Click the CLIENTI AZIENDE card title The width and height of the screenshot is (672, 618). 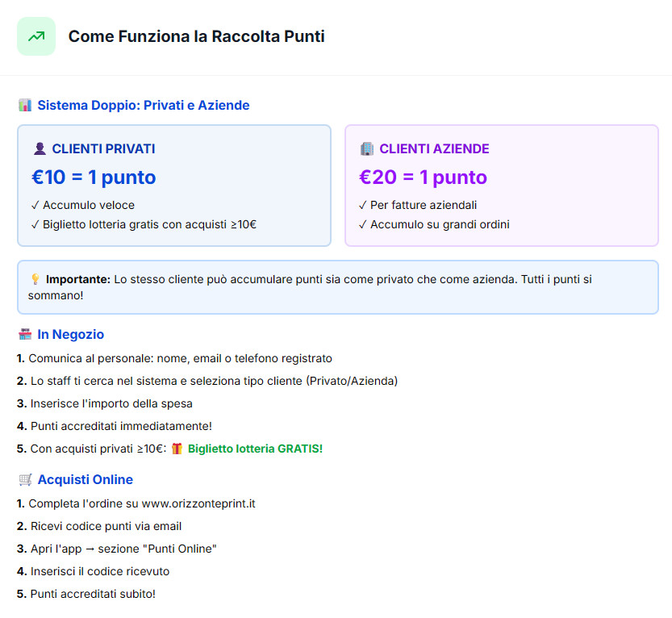(434, 148)
